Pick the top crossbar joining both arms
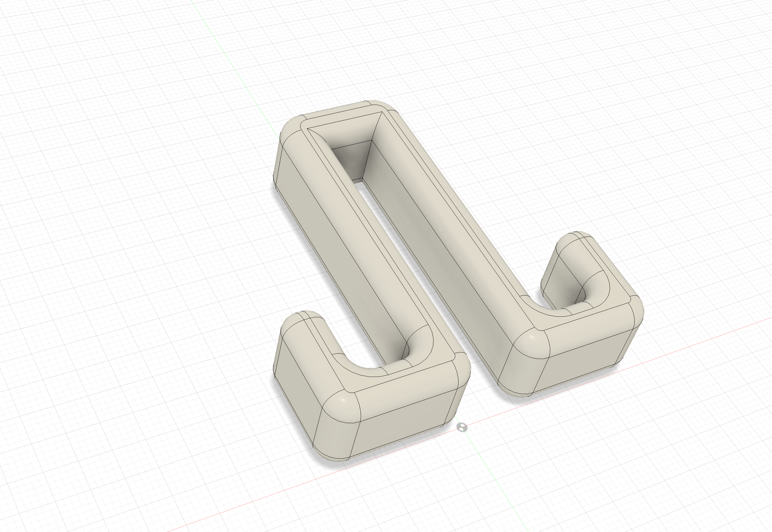This screenshot has width=772, height=532. [340, 117]
